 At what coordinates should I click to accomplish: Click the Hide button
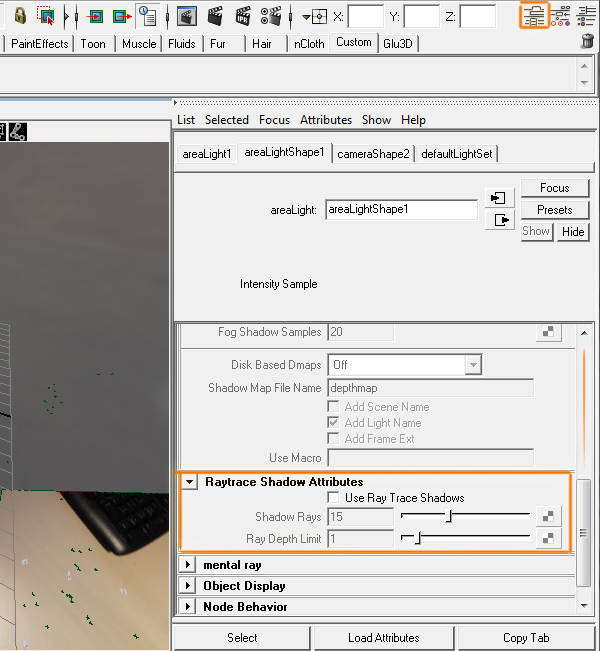coord(573,232)
